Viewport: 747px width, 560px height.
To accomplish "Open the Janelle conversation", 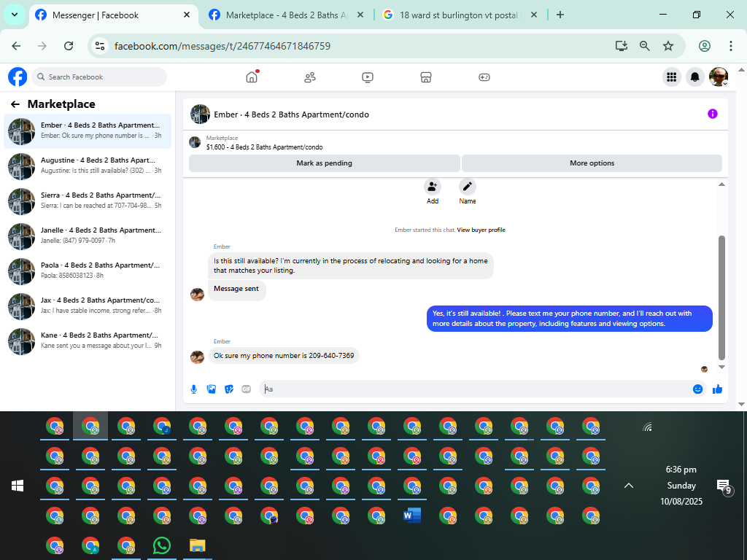I will [88, 236].
